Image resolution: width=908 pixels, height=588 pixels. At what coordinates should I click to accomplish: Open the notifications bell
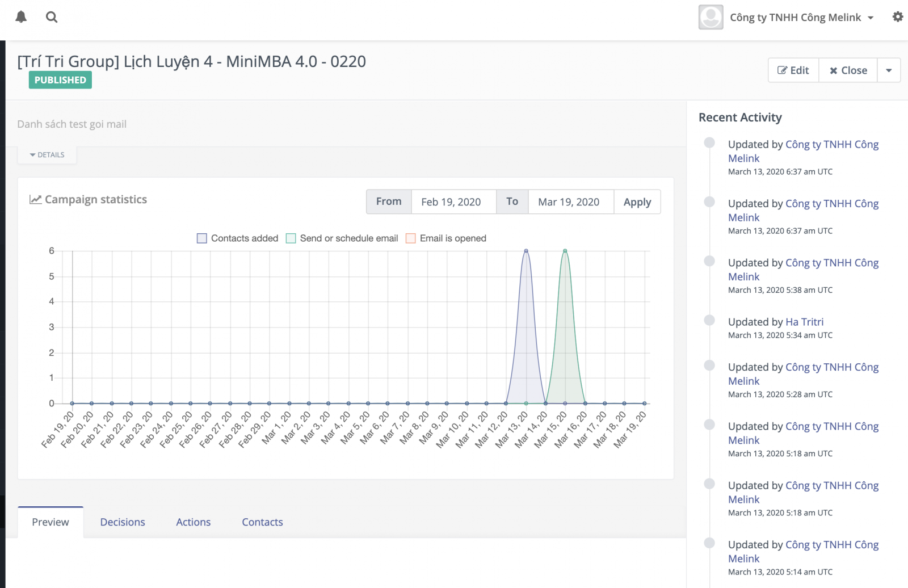[22, 16]
